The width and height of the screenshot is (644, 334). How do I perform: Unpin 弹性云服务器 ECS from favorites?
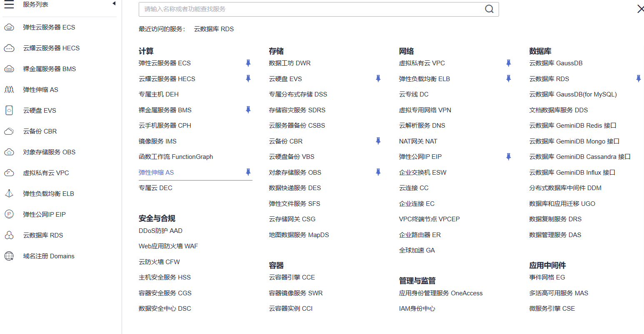pos(248,63)
